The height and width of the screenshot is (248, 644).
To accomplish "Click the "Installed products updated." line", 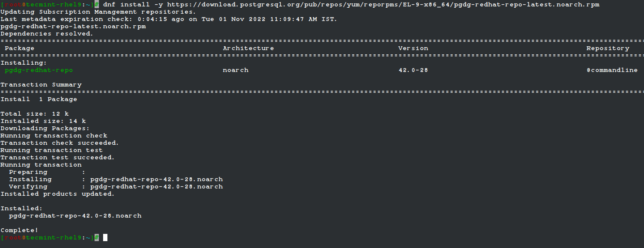I will click(58, 194).
